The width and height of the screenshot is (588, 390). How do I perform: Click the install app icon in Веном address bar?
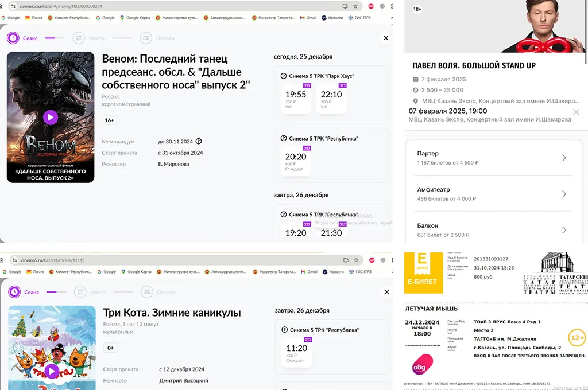345,6
